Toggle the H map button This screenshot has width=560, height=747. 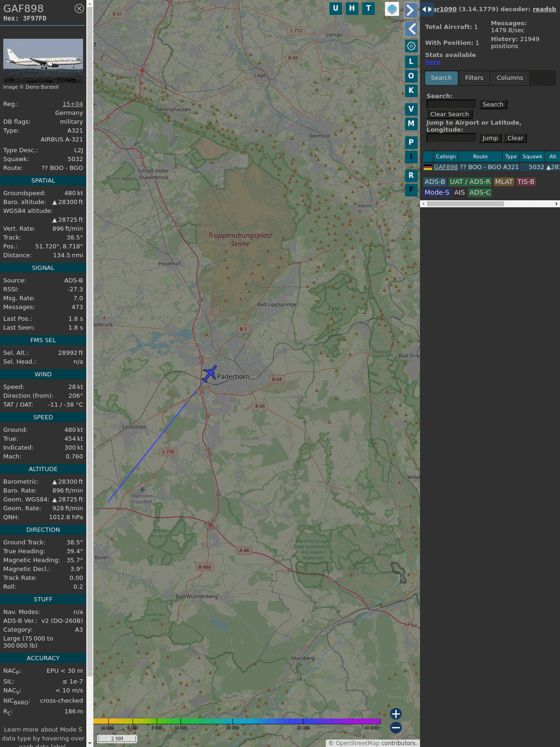[352, 8]
